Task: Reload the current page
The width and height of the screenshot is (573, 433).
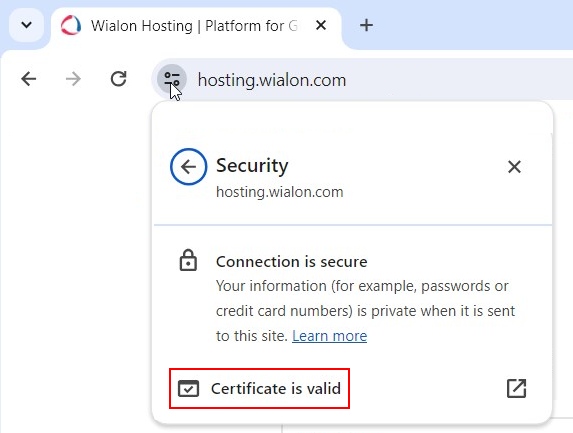Action: pyautogui.click(x=119, y=79)
